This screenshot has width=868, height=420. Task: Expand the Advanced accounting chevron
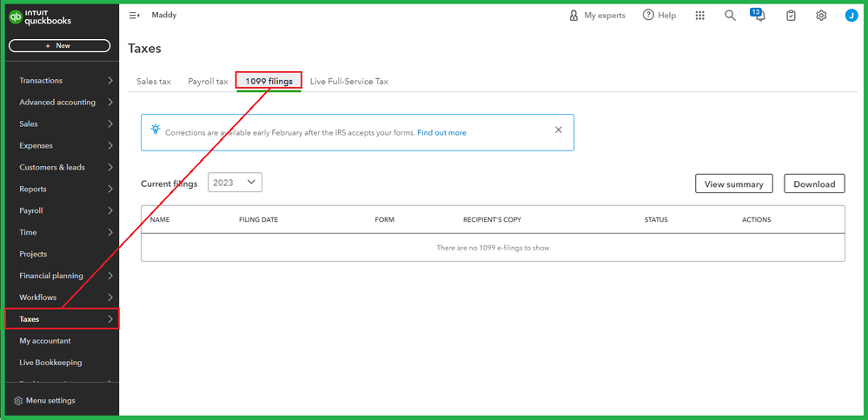point(110,103)
